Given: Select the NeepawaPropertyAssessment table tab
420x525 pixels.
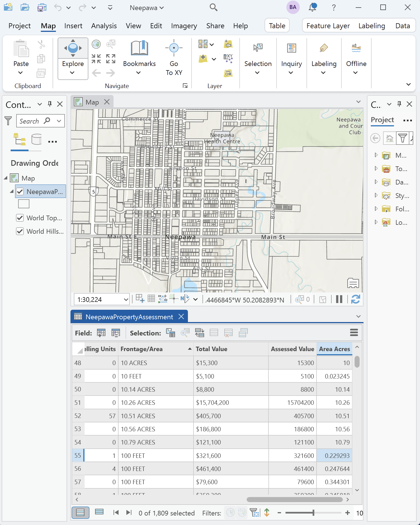Looking at the screenshot, I should [x=129, y=317].
